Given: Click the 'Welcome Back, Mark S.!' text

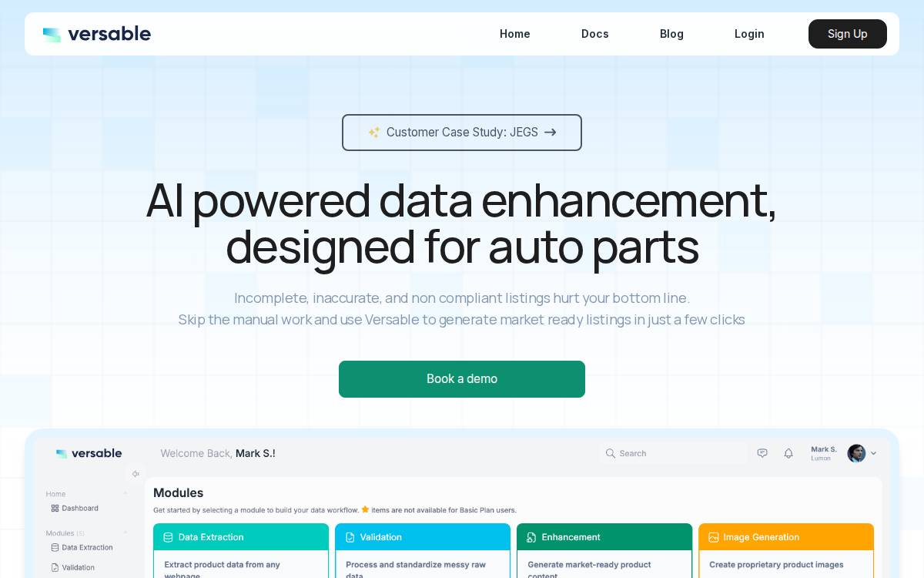Looking at the screenshot, I should pyautogui.click(x=218, y=453).
